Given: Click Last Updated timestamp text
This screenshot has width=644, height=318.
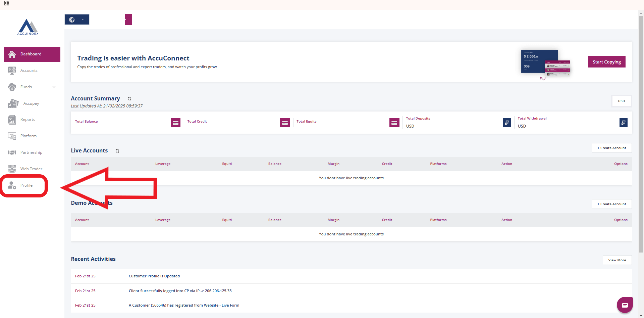Looking at the screenshot, I should tap(107, 106).
